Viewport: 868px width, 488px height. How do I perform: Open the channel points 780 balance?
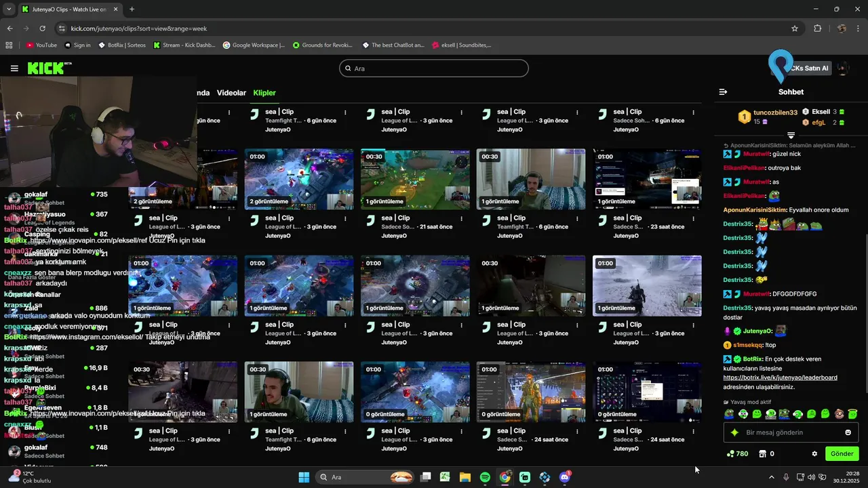737,454
